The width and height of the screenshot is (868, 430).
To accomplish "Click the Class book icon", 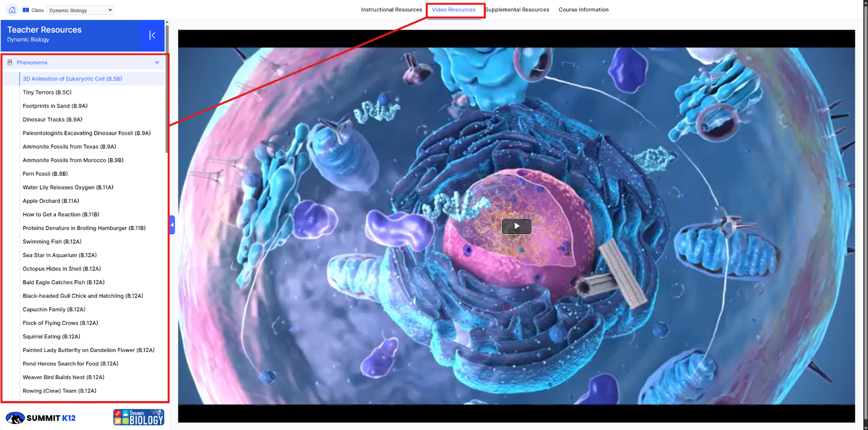I will pos(25,10).
